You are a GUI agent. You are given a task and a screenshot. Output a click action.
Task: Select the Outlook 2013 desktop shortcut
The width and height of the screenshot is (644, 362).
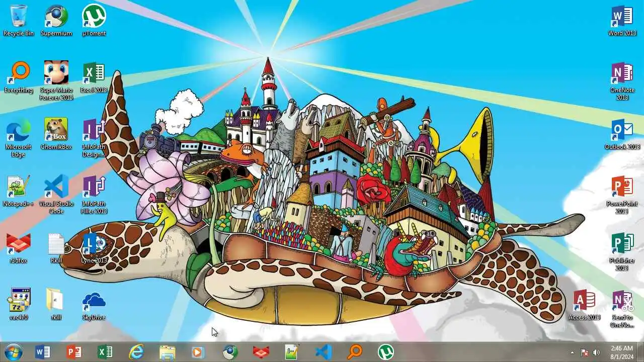point(622,134)
